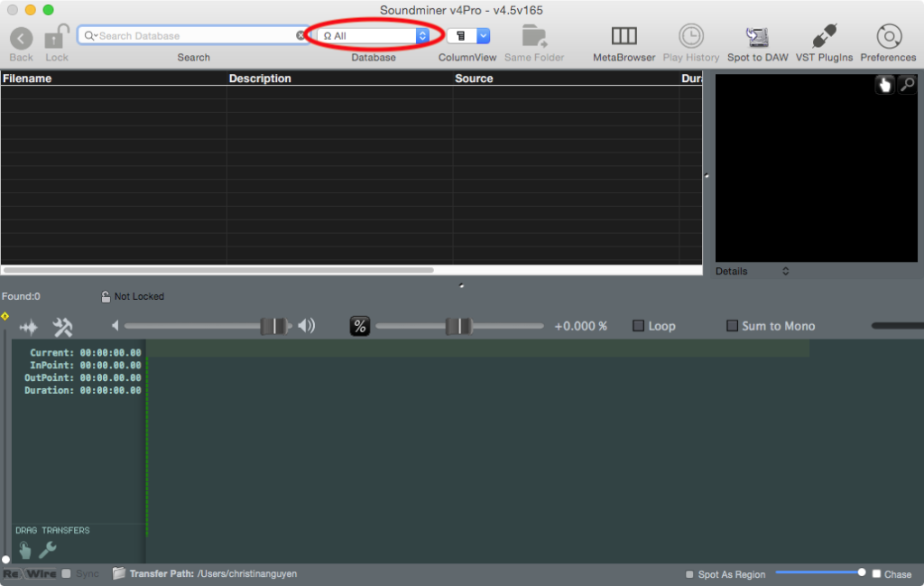Click the Spot to DAW icon
924x586 pixels.
pos(757,37)
